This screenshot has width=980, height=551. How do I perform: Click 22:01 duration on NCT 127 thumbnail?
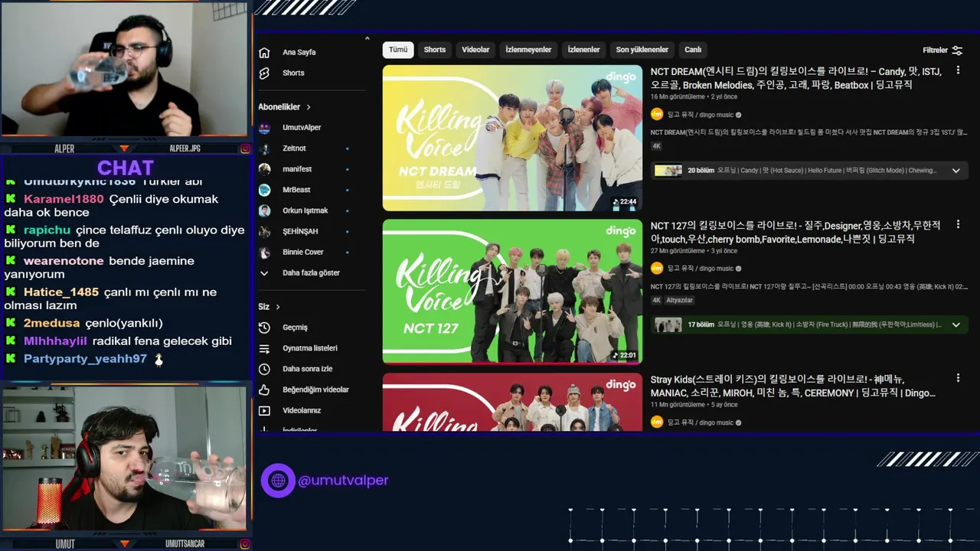tap(625, 355)
